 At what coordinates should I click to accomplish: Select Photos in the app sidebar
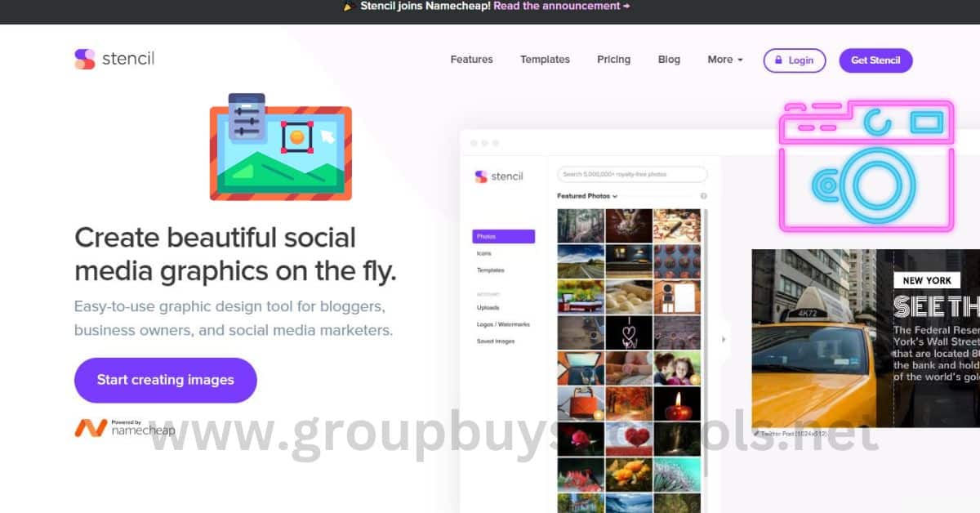[503, 237]
